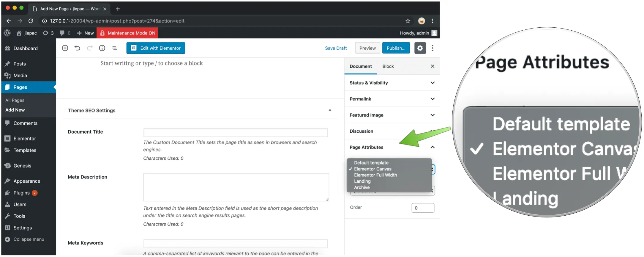Expand the Status & Visibility panel
644x257 pixels.
[x=392, y=83]
